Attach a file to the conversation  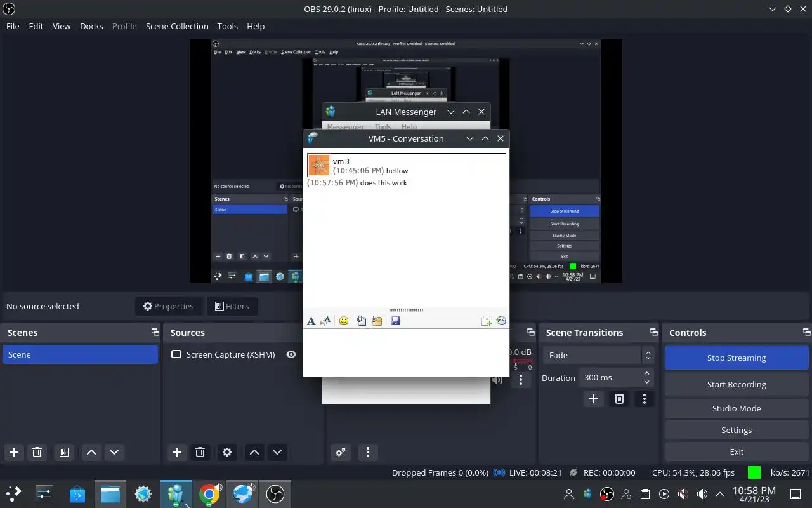coord(362,321)
